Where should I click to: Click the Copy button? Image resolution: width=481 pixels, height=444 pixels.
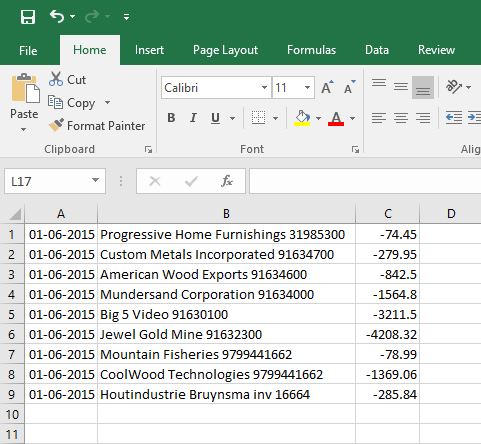pyautogui.click(x=72, y=103)
